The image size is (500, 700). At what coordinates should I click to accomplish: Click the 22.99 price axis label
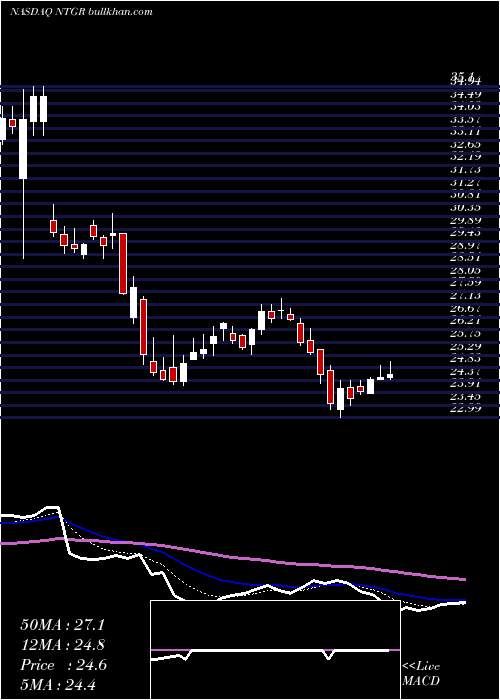pos(465,409)
